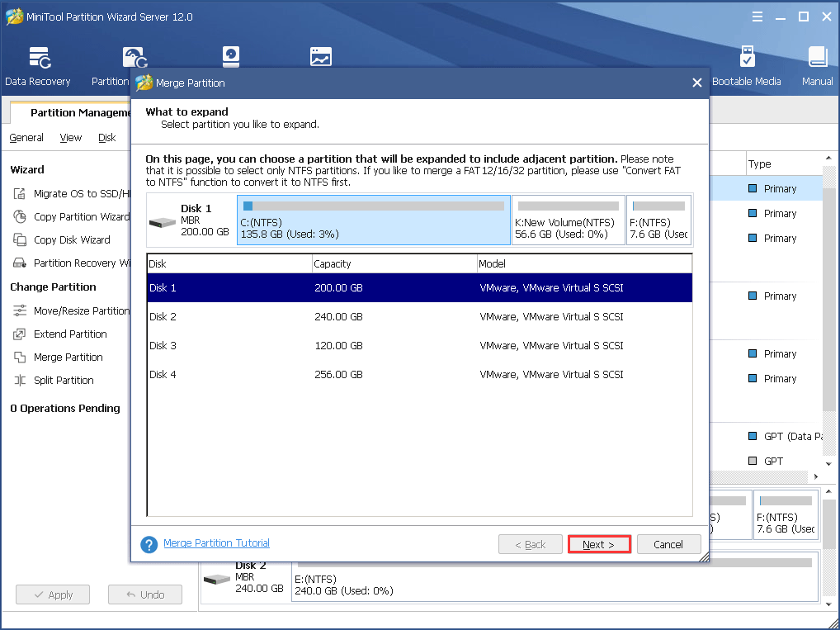Click the Copy Partition Wizard icon
The height and width of the screenshot is (630, 840).
click(20, 216)
